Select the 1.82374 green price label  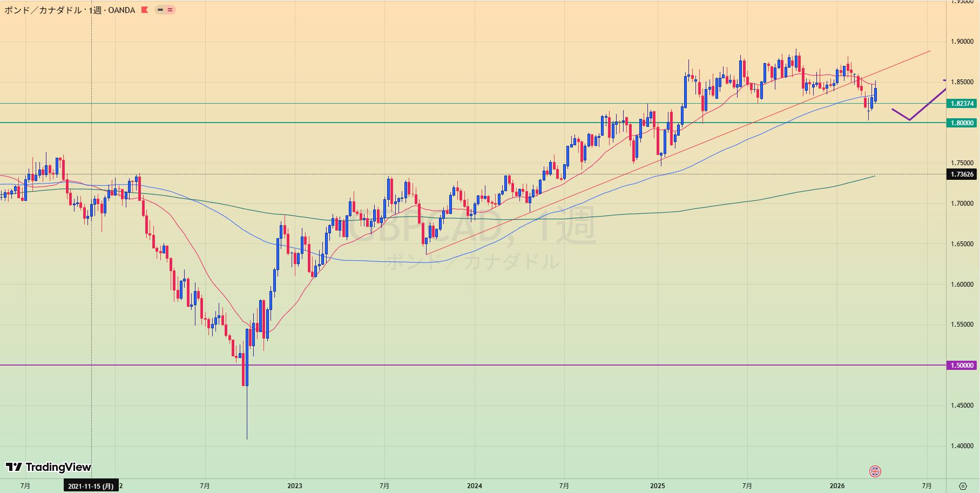pyautogui.click(x=962, y=104)
